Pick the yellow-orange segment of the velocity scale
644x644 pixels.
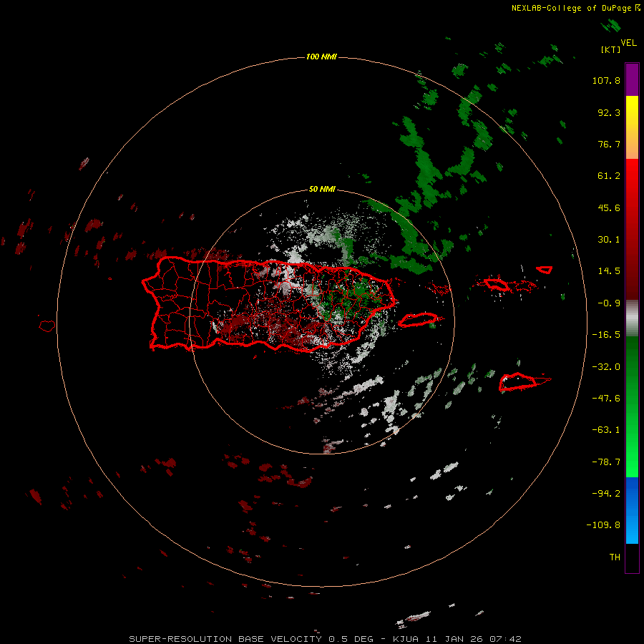click(632, 127)
